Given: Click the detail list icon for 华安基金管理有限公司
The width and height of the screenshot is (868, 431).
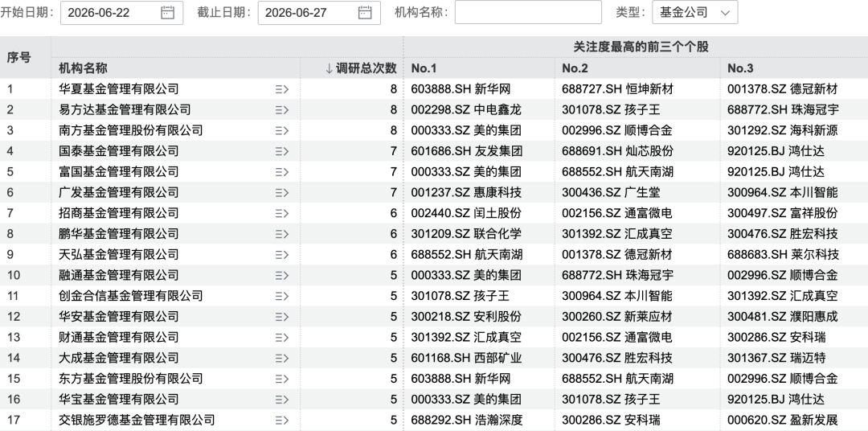Looking at the screenshot, I should pyautogui.click(x=282, y=317).
